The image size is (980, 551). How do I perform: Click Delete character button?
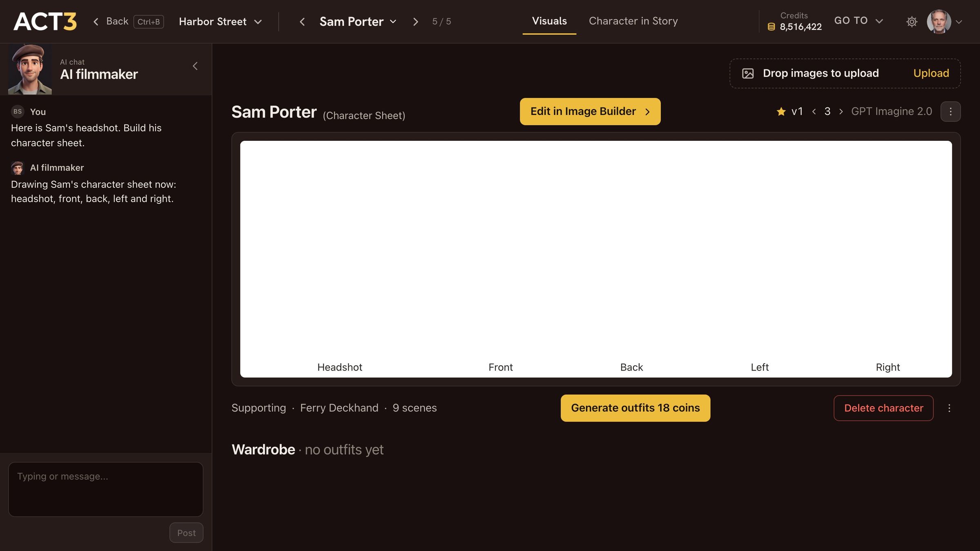(883, 408)
